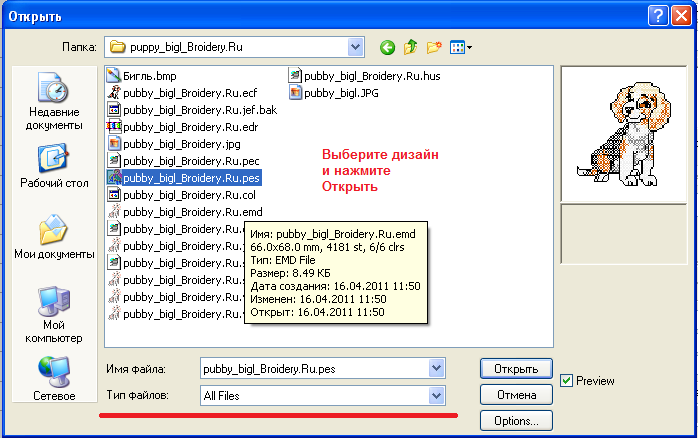Open Сетевое in the places bar
This screenshot has width=698, height=438.
pos(54,379)
